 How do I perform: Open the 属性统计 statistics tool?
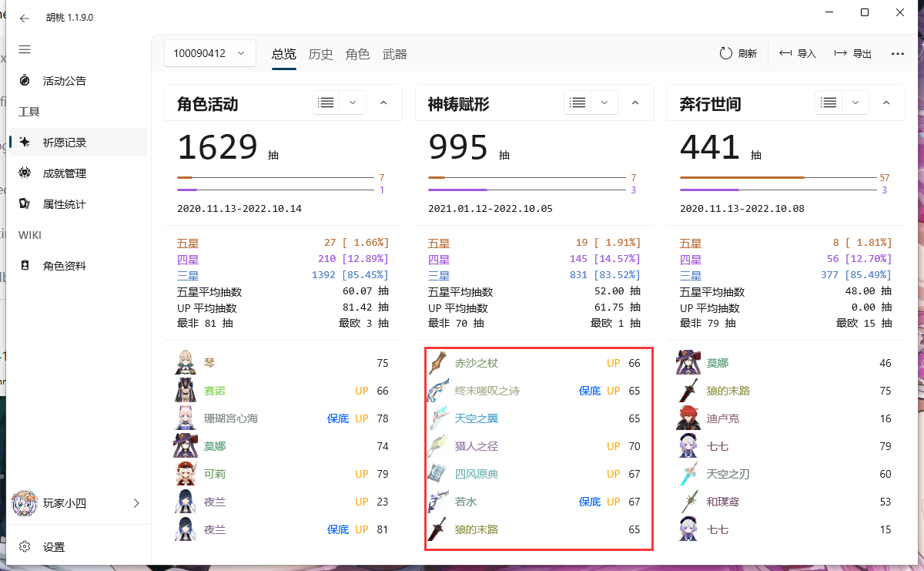[x=60, y=203]
